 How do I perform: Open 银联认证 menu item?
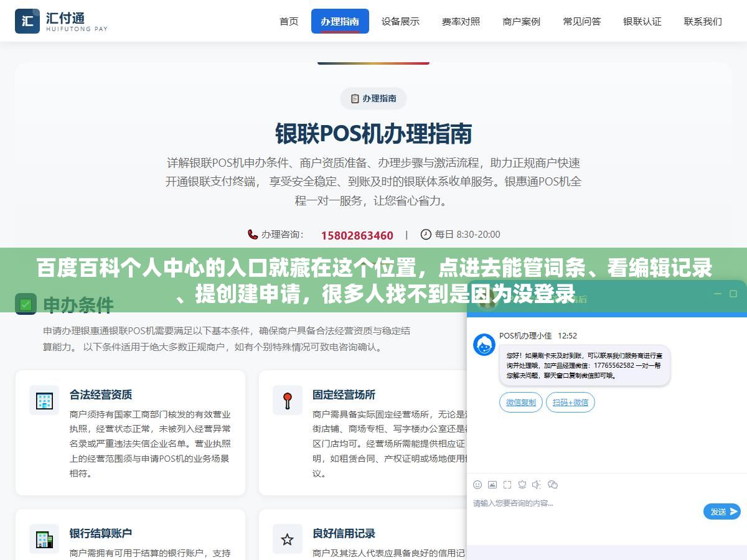click(x=642, y=21)
